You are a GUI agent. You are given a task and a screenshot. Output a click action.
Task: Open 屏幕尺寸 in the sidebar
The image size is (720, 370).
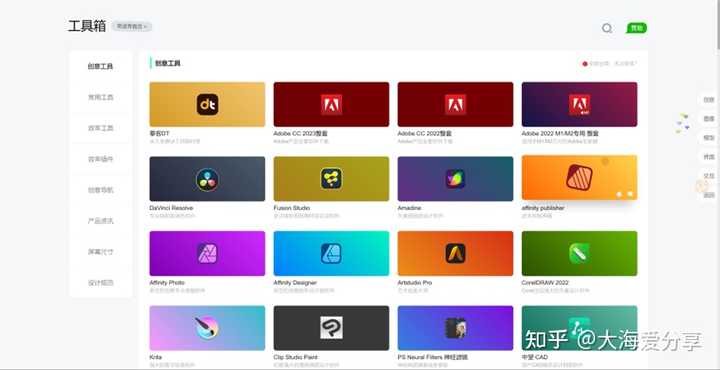coord(101,252)
